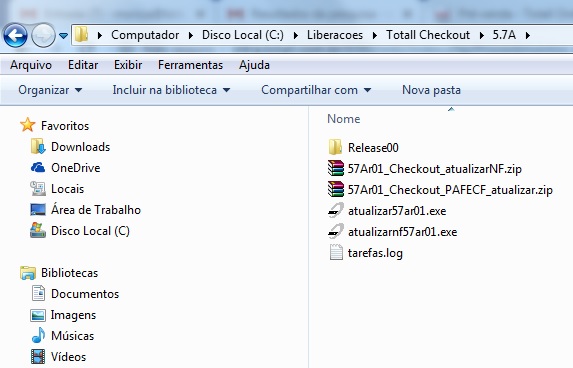
Task: Open the Exibir menu
Action: (128, 65)
